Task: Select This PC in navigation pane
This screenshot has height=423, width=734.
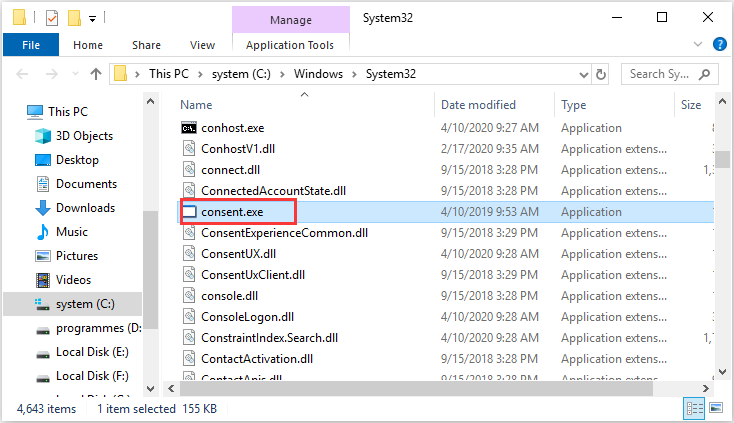Action: click(68, 111)
